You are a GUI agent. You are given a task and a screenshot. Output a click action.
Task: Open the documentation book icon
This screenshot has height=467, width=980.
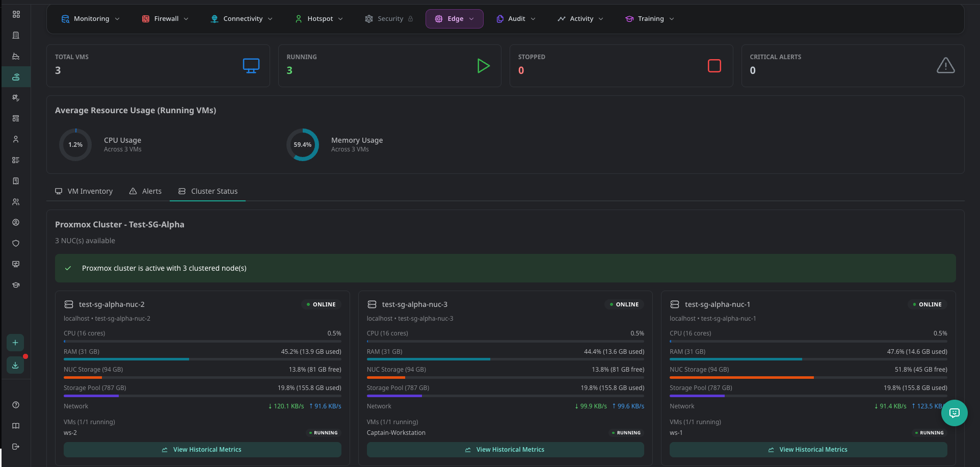pos(16,426)
